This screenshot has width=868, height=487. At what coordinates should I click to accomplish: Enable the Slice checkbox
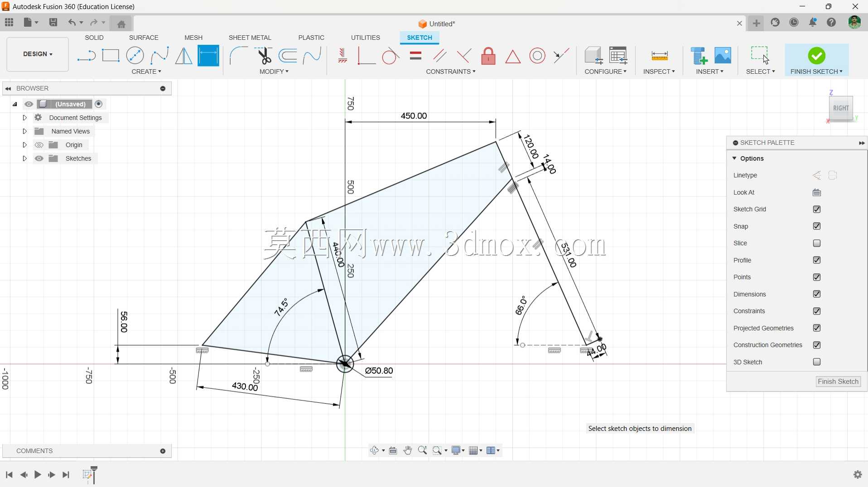coord(817,243)
